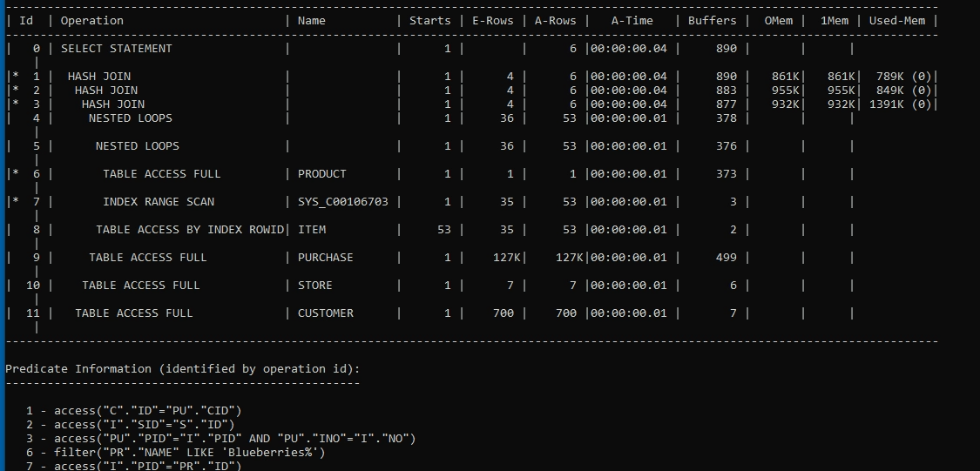Image resolution: width=980 pixels, height=471 pixels.
Task: Click the Operation column header
Action: [x=91, y=21]
